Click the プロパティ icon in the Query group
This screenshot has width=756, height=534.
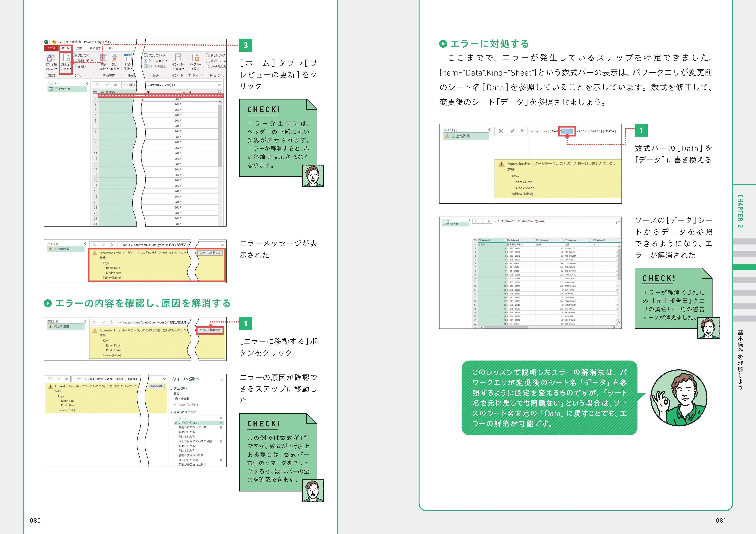[75, 55]
